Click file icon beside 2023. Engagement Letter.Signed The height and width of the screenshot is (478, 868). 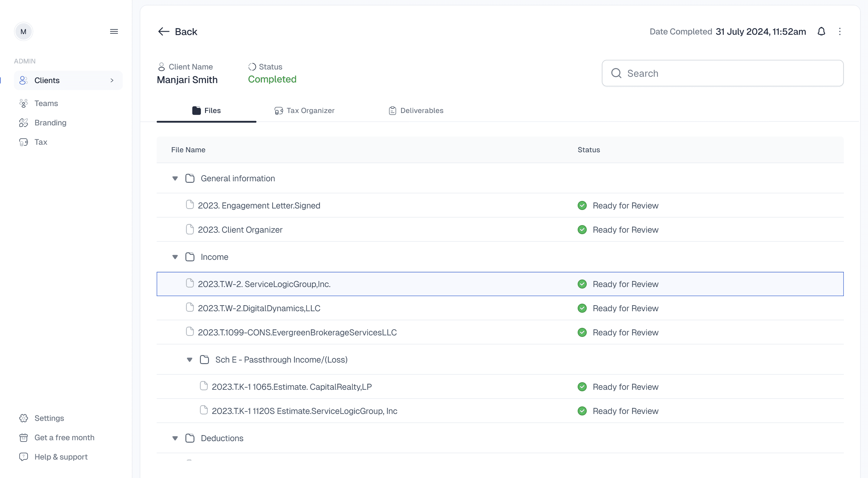pos(190,205)
